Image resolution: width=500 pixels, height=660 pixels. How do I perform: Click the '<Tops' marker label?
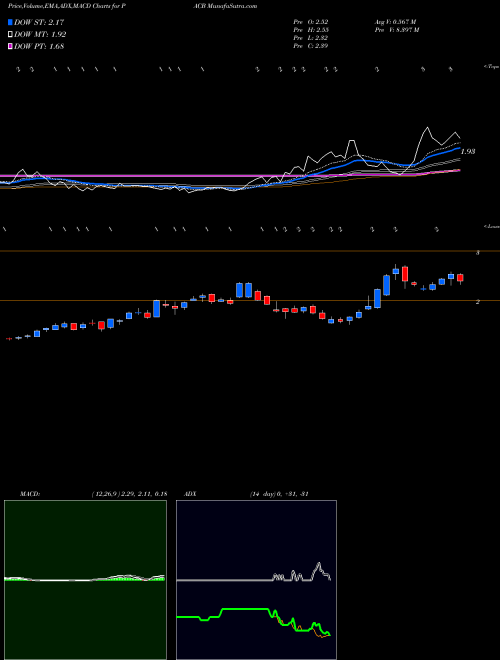pyautogui.click(x=492, y=67)
